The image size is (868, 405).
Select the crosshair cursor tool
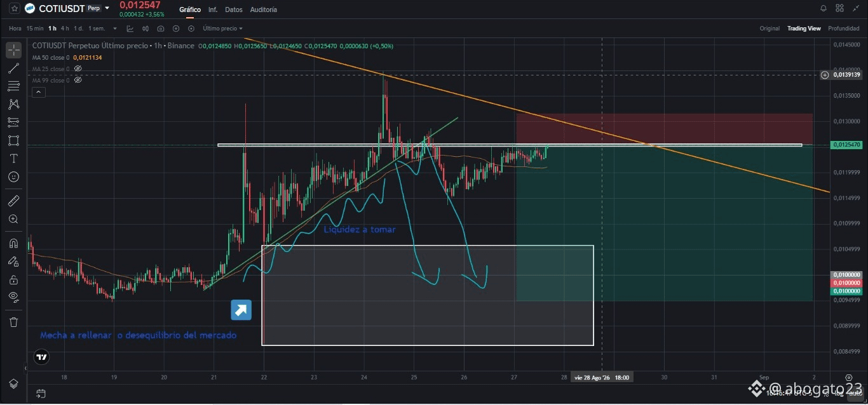[13, 50]
